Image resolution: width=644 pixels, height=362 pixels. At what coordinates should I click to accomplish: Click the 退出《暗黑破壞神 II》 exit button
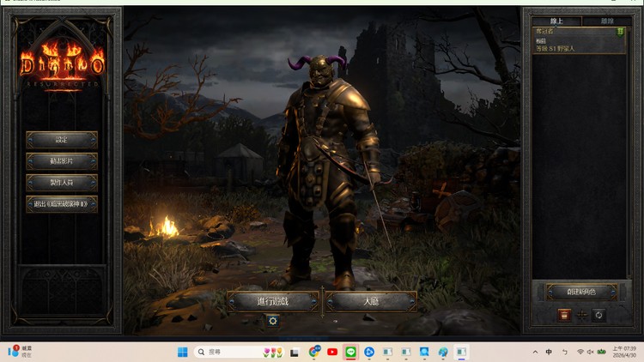(x=62, y=204)
